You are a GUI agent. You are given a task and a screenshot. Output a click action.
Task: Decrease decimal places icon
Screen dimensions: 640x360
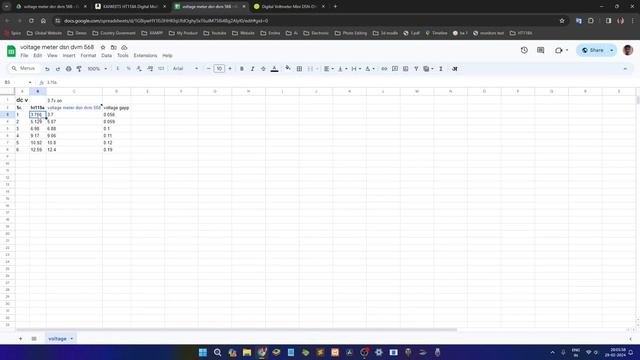(139, 69)
